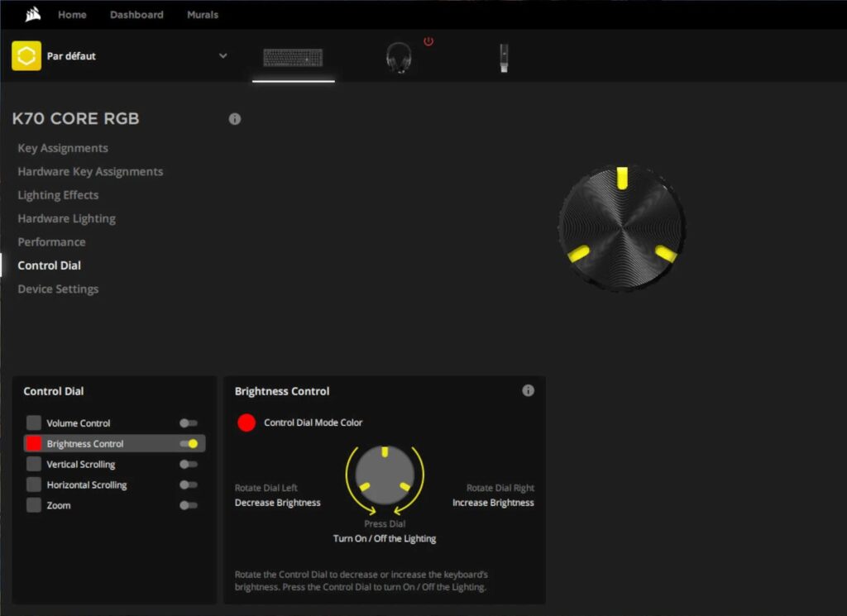
Task: Click the large control dial preview image
Action: click(621, 227)
